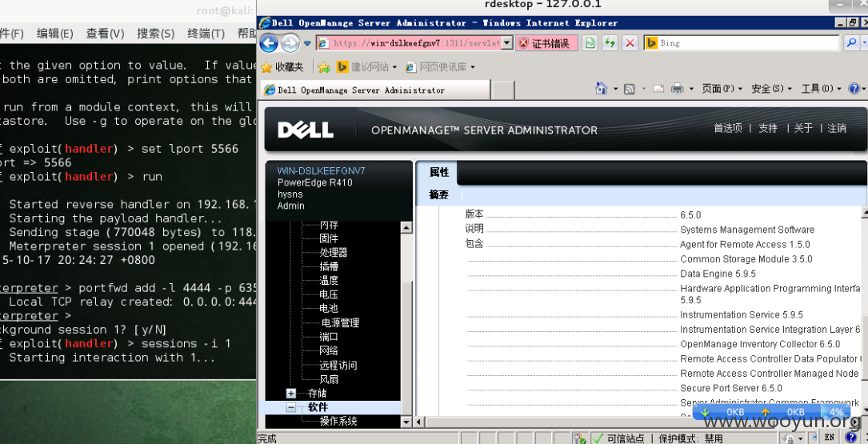
Task: Click the read mail icon
Action: click(658, 89)
